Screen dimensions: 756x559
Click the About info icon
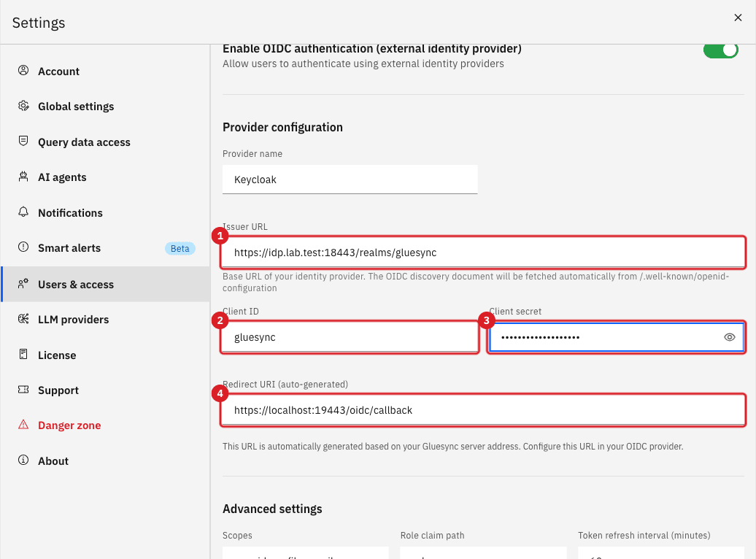coord(23,460)
